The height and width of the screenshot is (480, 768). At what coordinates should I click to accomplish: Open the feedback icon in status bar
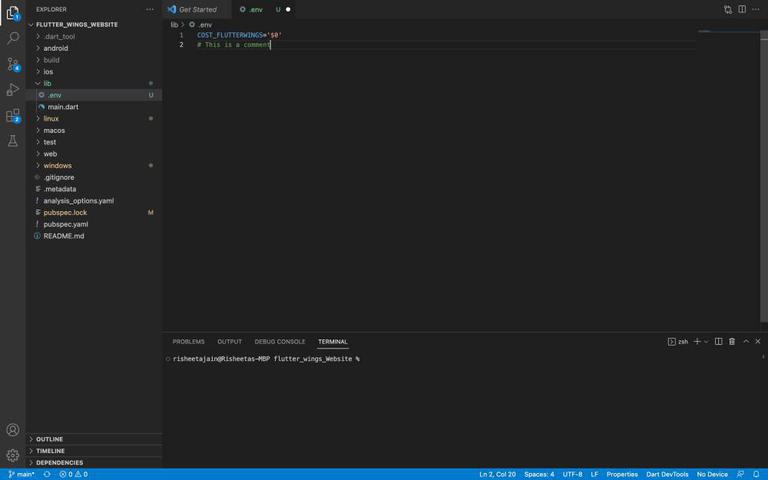[740, 474]
